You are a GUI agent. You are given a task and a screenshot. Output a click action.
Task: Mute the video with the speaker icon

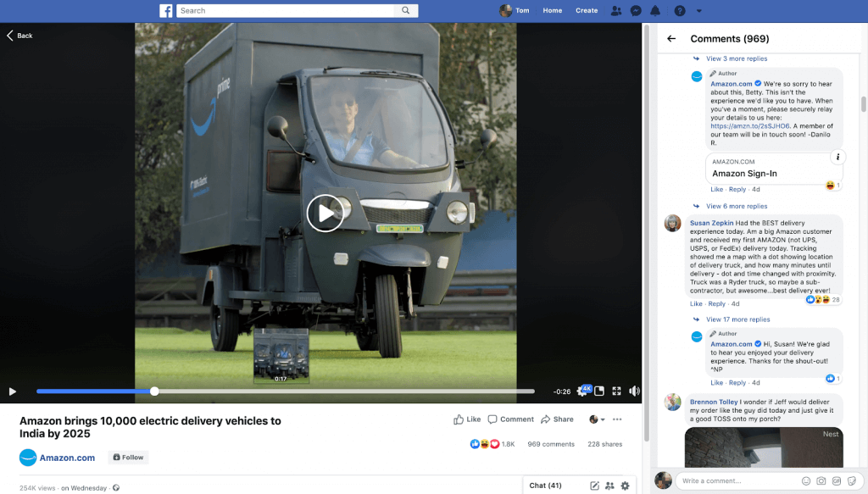634,391
